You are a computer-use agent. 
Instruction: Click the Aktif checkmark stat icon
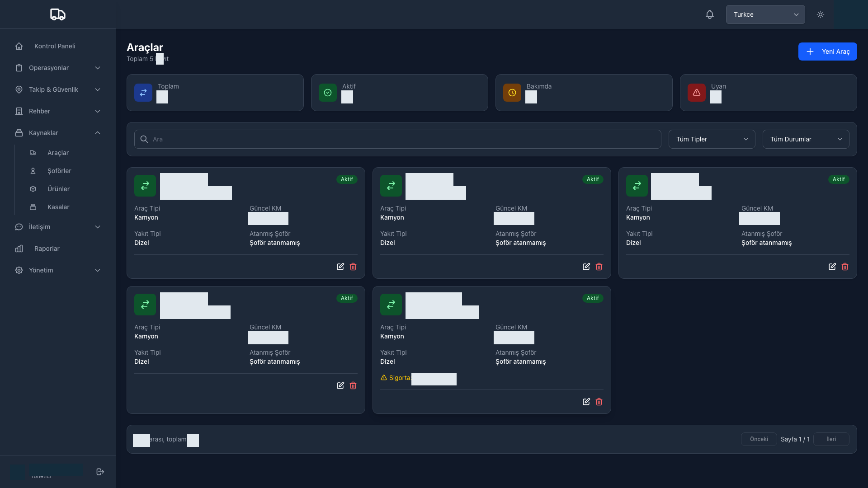328,93
